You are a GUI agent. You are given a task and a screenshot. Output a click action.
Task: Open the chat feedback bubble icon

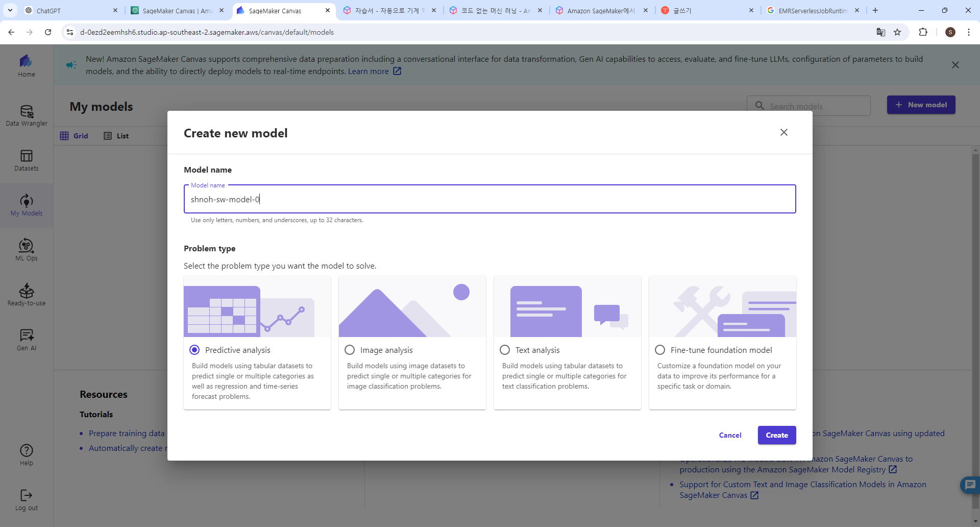(970, 484)
